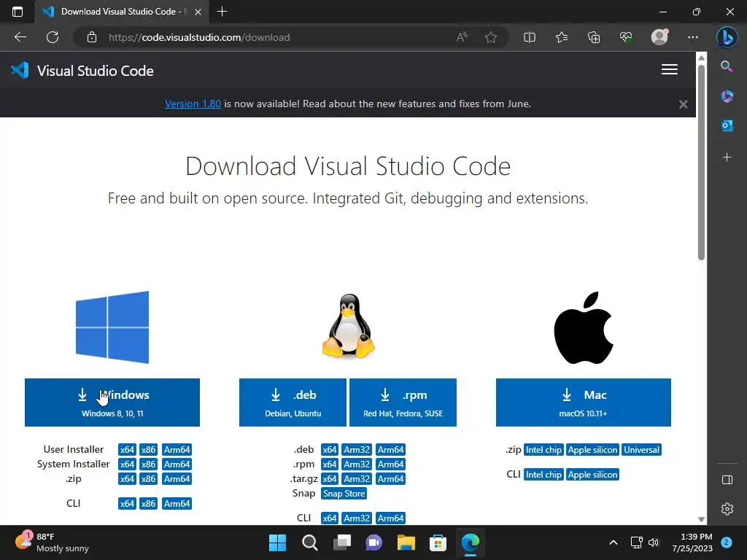Choose Linux .rpm Arm64 download
Image resolution: width=747 pixels, height=560 pixels.
(x=391, y=464)
